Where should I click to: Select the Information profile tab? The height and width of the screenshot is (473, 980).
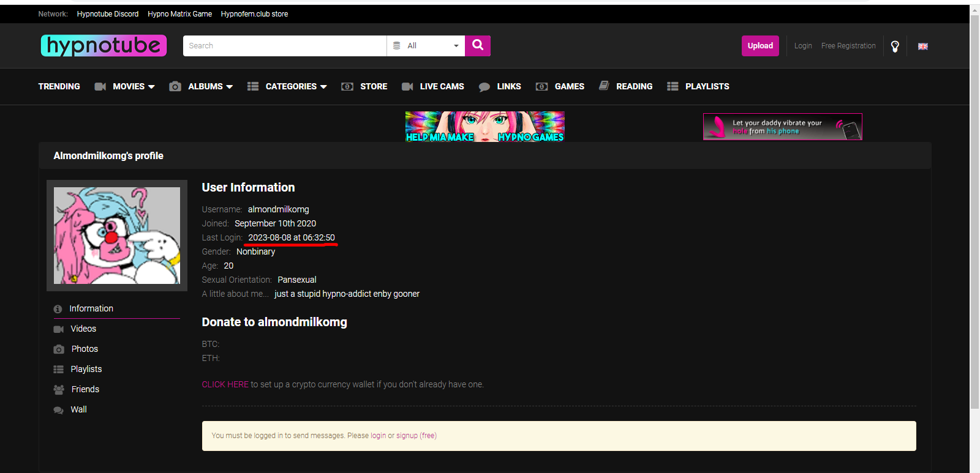pos(91,308)
